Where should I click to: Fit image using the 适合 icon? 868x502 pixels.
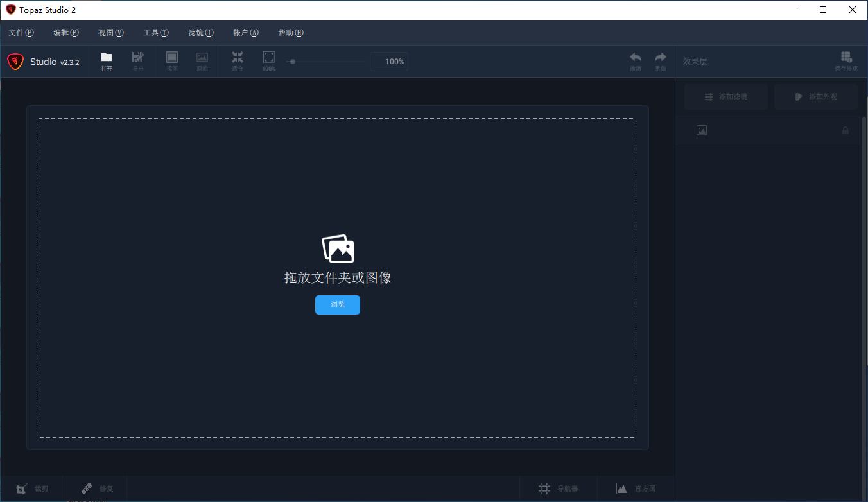[238, 58]
